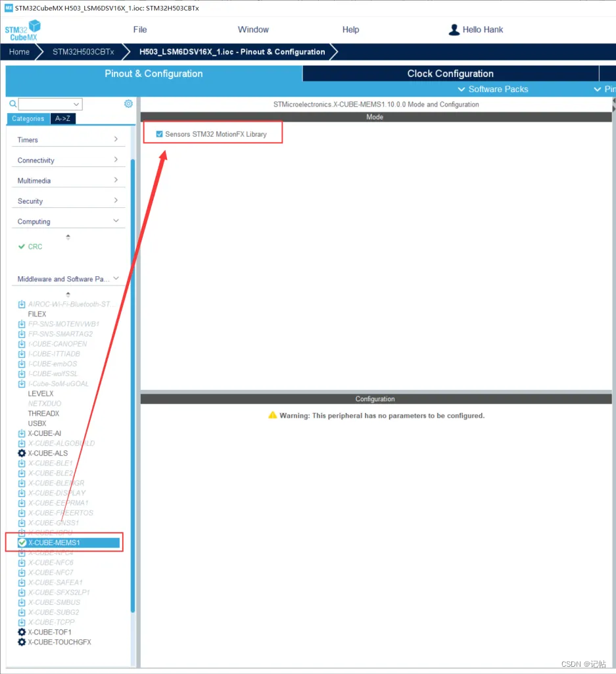Select X-CUBE-SUBG2 entry

[x=54, y=612]
